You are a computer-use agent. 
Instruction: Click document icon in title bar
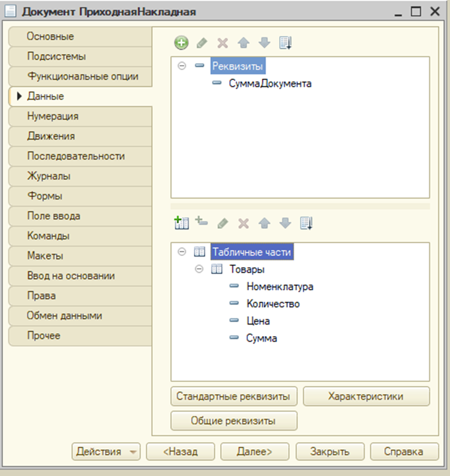pos(10,11)
